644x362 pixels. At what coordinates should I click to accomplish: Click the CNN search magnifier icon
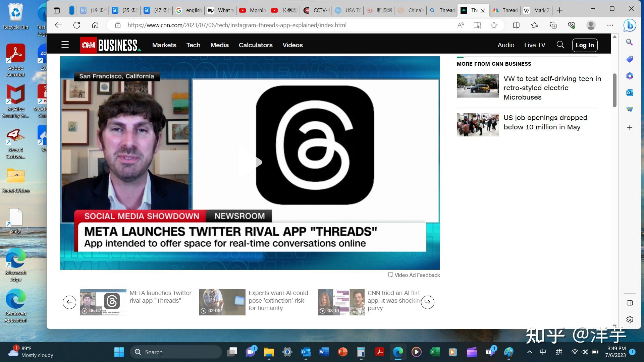(560, 45)
